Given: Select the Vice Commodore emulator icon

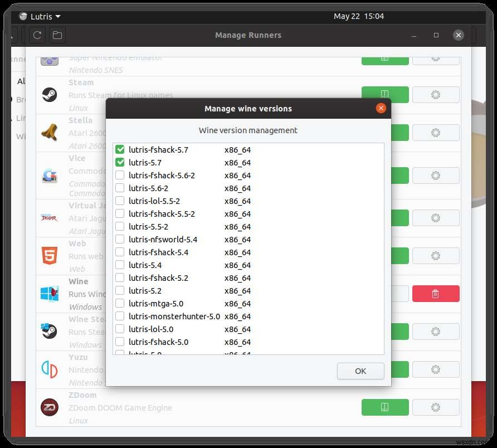Looking at the screenshot, I should pyautogui.click(x=50, y=176).
